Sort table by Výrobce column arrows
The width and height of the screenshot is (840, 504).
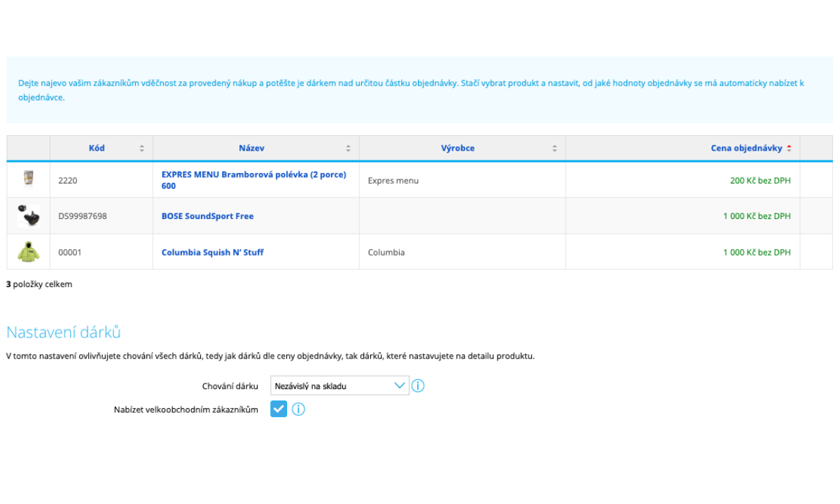(x=554, y=148)
